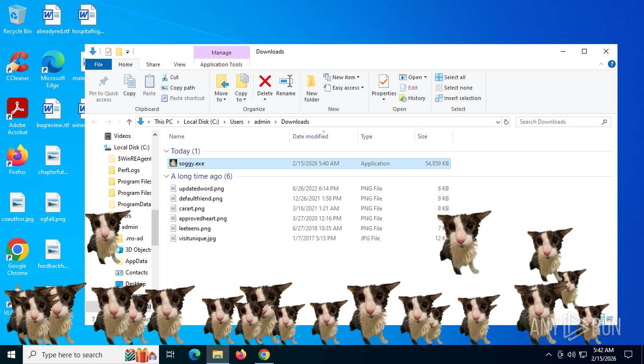The height and width of the screenshot is (364, 644).
Task: Select PerfLogs folder in the tree
Action: [x=128, y=170]
